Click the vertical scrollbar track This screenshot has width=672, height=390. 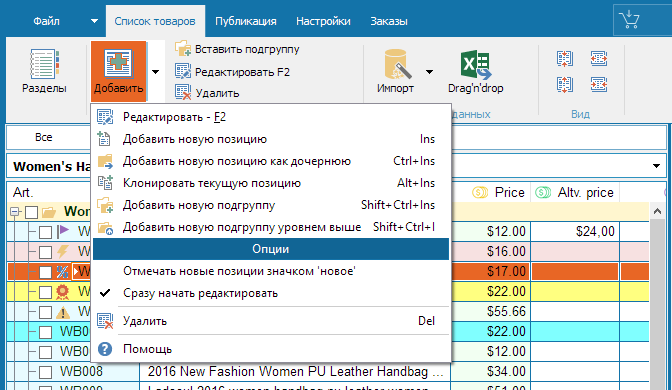pyautogui.click(x=657, y=304)
